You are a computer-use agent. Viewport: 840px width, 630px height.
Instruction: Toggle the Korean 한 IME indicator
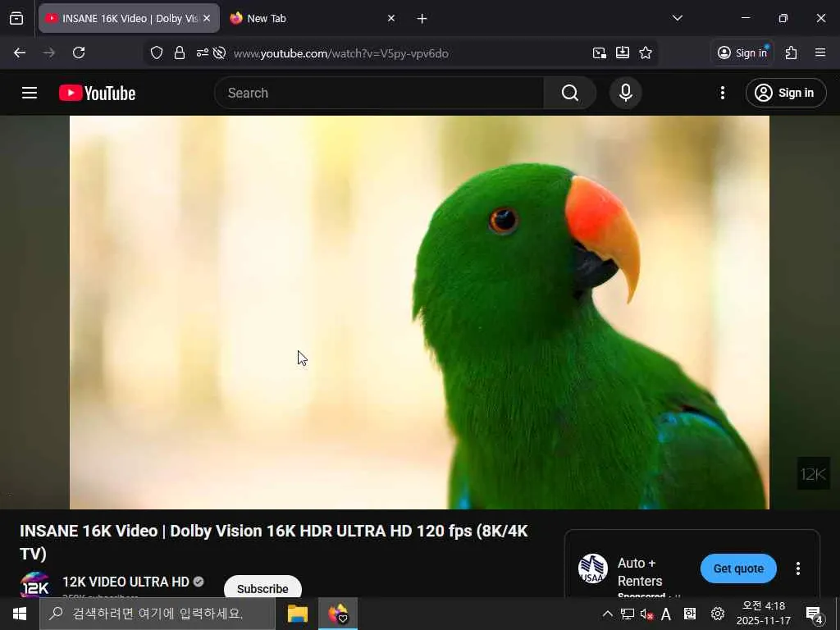(689, 614)
